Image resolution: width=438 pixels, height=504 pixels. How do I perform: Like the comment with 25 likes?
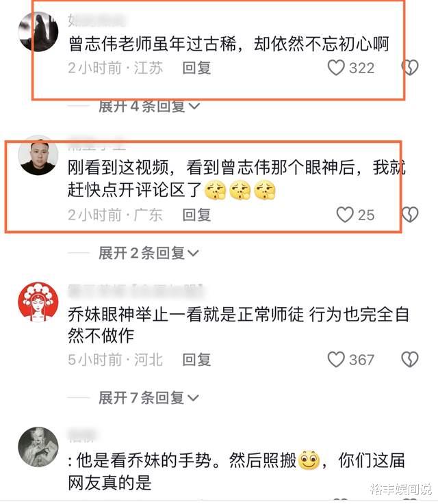point(345,215)
